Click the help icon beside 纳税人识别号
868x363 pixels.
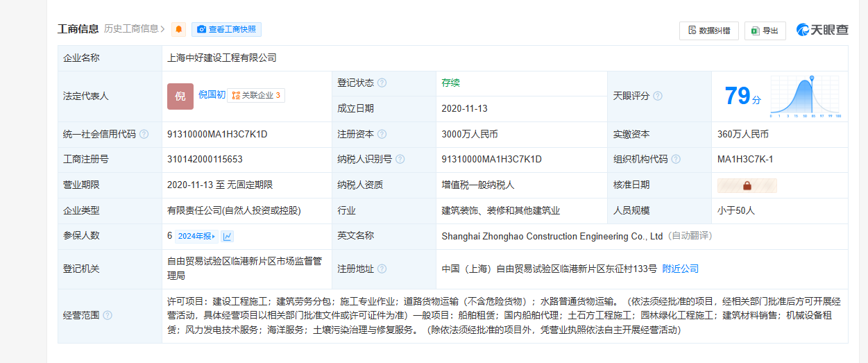[400, 160]
